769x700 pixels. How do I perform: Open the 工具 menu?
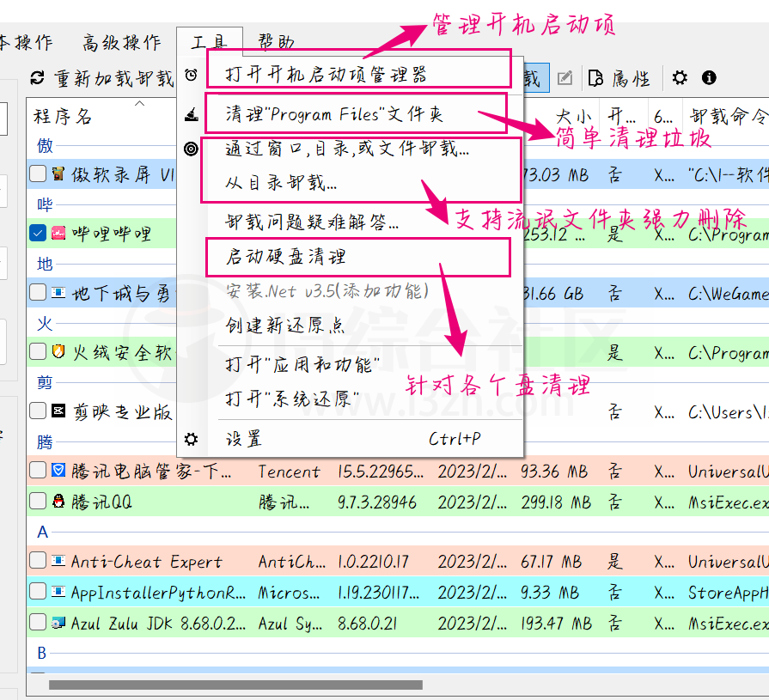click(x=210, y=42)
